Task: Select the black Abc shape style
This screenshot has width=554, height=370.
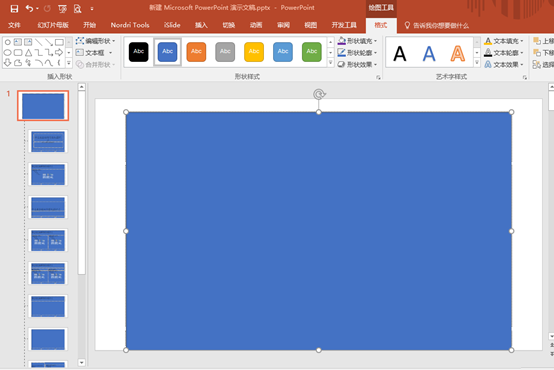Action: [138, 52]
